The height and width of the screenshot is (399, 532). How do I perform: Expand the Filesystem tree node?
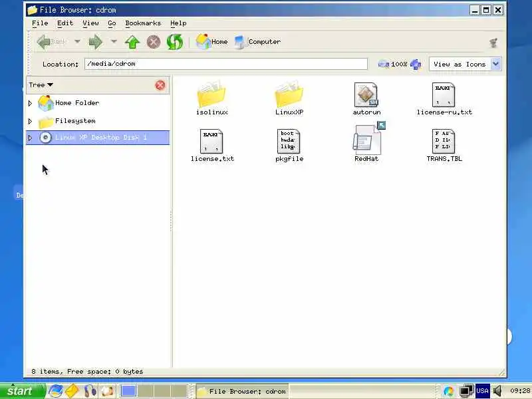[30, 121]
